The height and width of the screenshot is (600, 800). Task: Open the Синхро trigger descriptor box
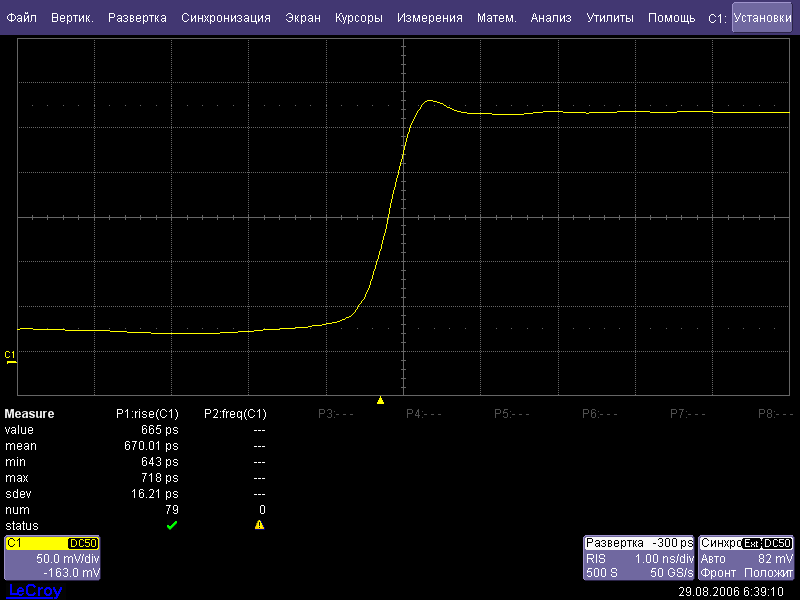747,558
